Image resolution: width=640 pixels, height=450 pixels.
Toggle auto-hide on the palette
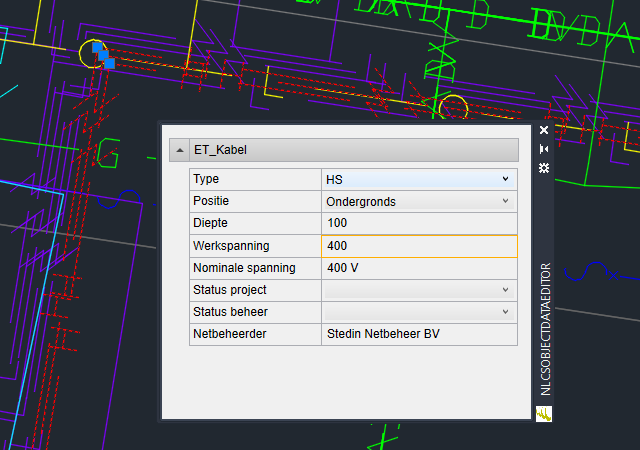pos(544,148)
